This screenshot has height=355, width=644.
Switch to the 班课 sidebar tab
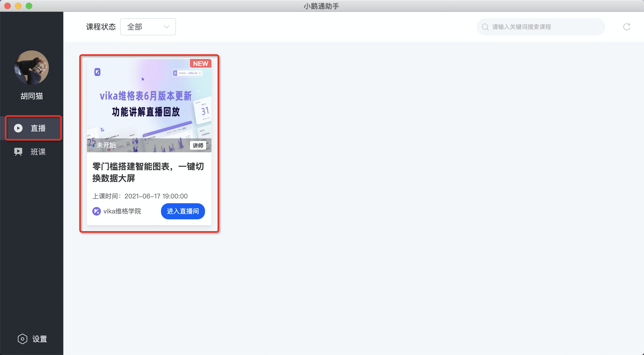(38, 152)
